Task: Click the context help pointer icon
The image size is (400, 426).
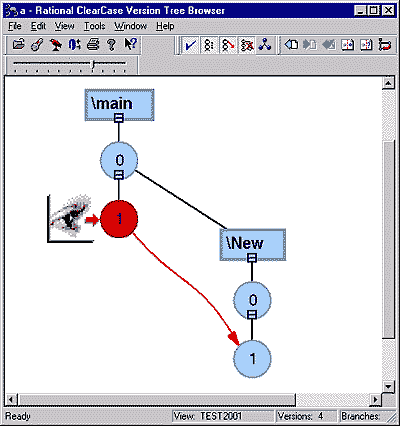Action: tap(130, 44)
